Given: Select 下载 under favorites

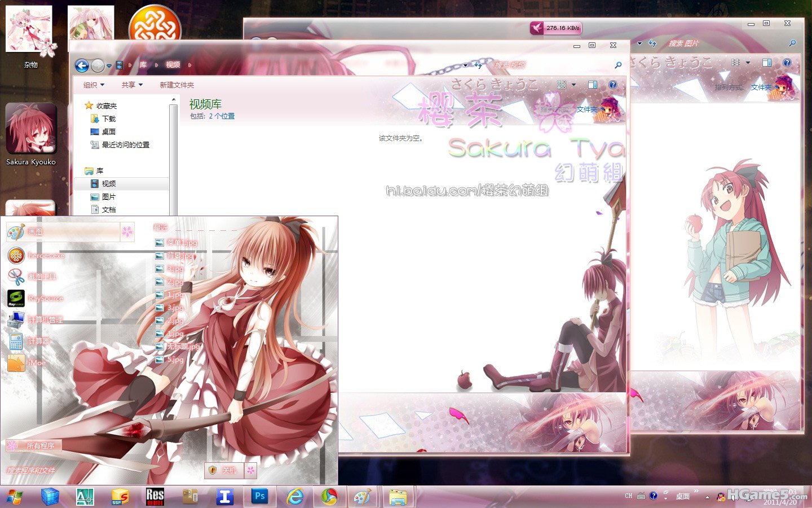Looking at the screenshot, I should click(x=108, y=119).
